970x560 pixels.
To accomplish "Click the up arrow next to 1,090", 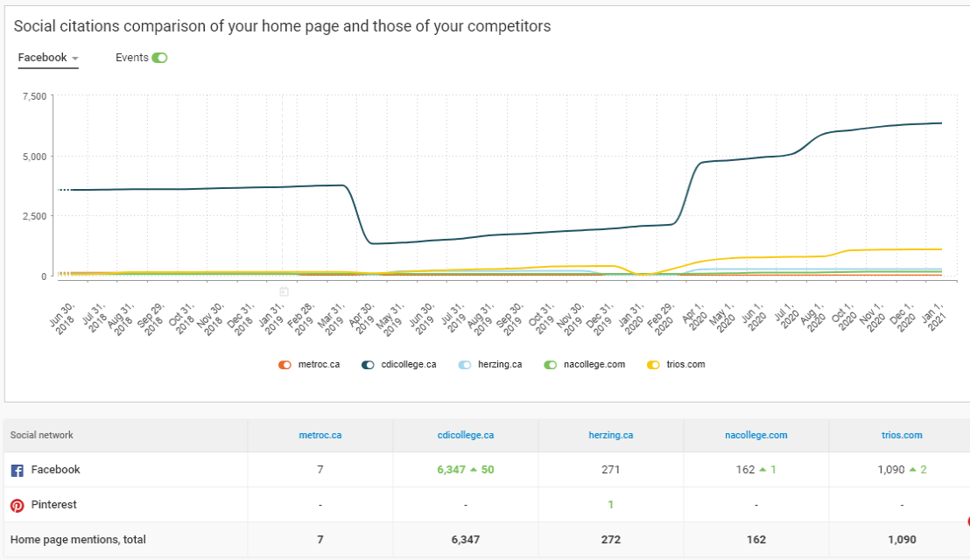I will (912, 470).
